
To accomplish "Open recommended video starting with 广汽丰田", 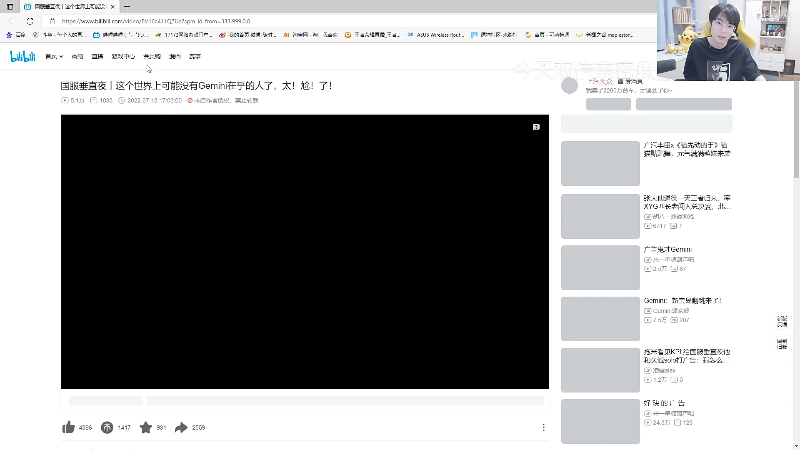I will pos(687,149).
